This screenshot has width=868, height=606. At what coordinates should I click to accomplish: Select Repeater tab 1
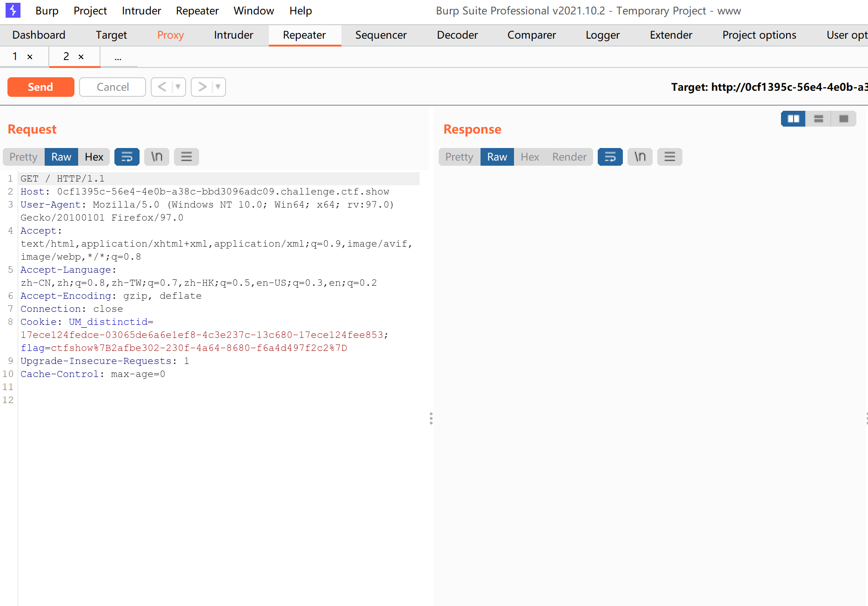(x=15, y=56)
